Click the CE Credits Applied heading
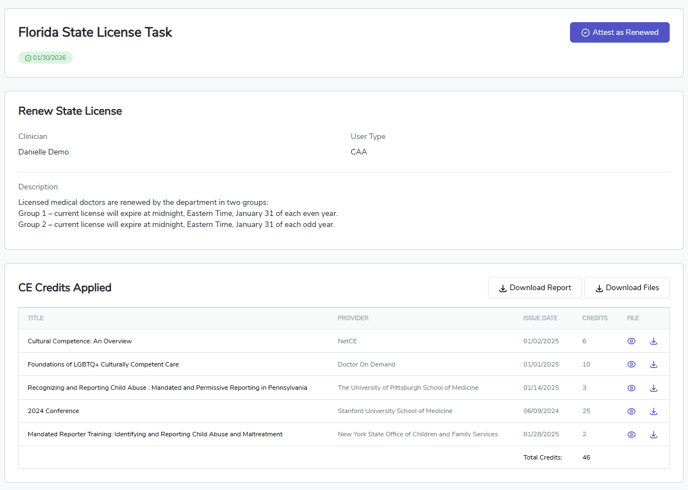The image size is (688, 490). click(65, 288)
